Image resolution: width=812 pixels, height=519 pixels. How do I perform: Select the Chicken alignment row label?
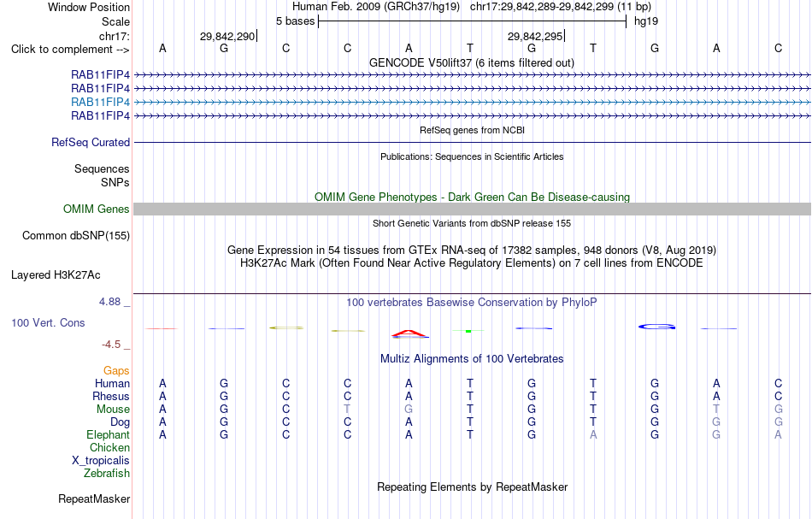pos(109,447)
